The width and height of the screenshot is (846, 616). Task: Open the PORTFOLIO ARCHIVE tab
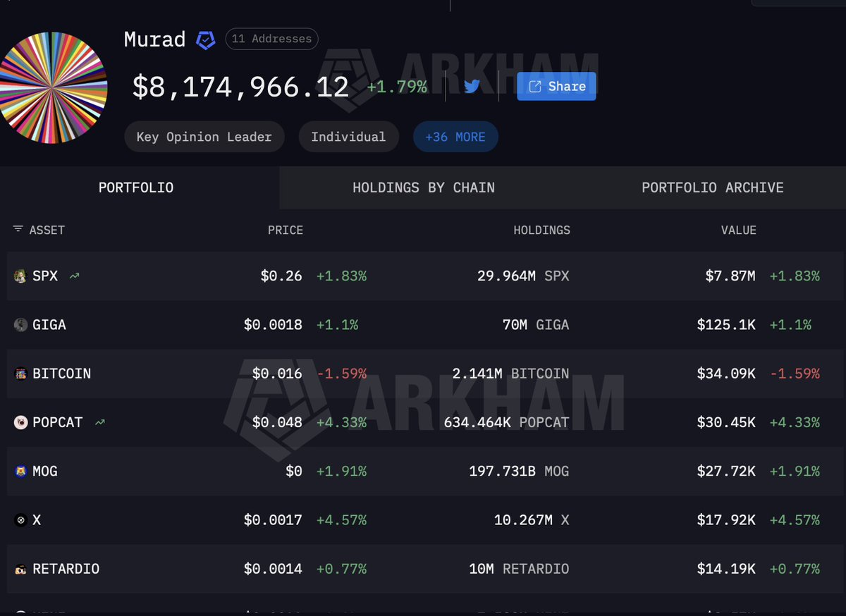click(x=712, y=187)
